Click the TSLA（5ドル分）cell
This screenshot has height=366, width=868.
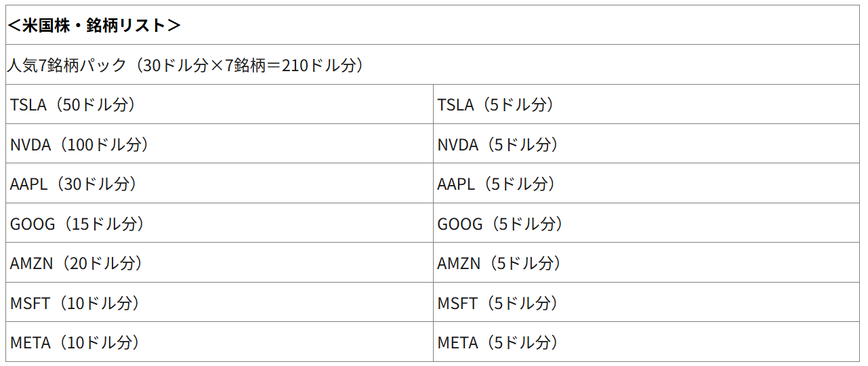coord(496,104)
